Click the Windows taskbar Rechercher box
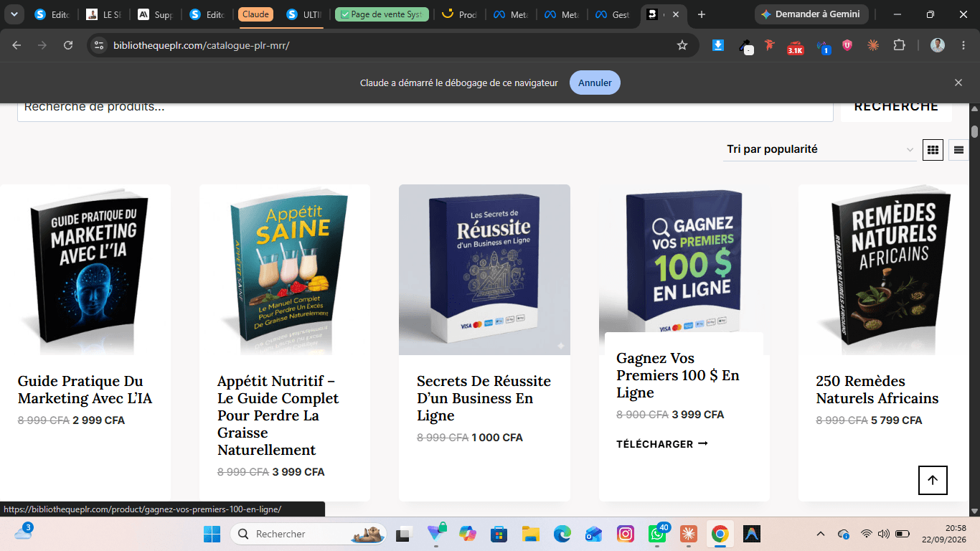980x551 pixels. 308,534
